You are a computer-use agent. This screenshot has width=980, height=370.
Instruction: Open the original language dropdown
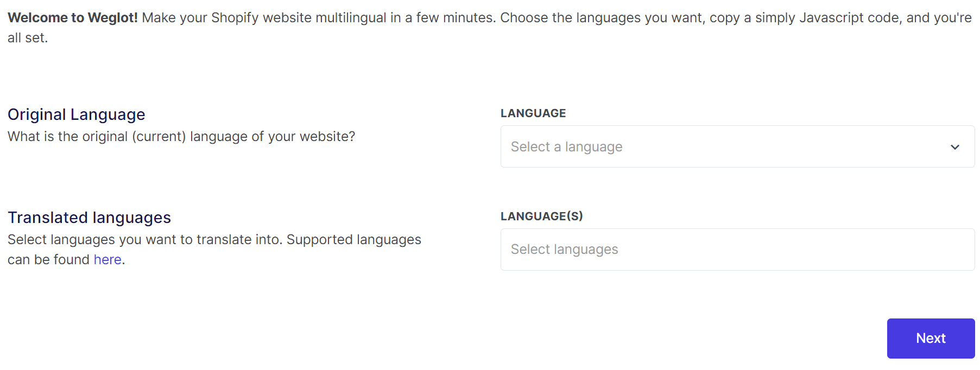coord(737,146)
